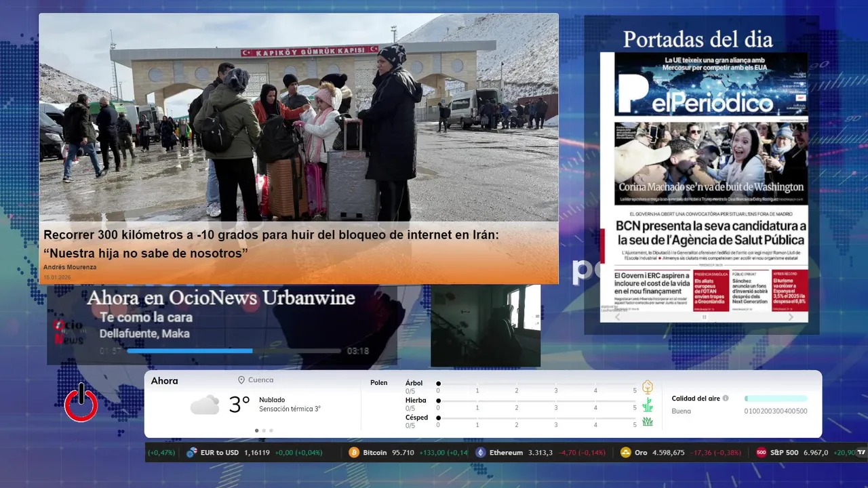This screenshot has width=868, height=488.
Task: Click EUR to USD rate 1,16119
Action: 257,452
